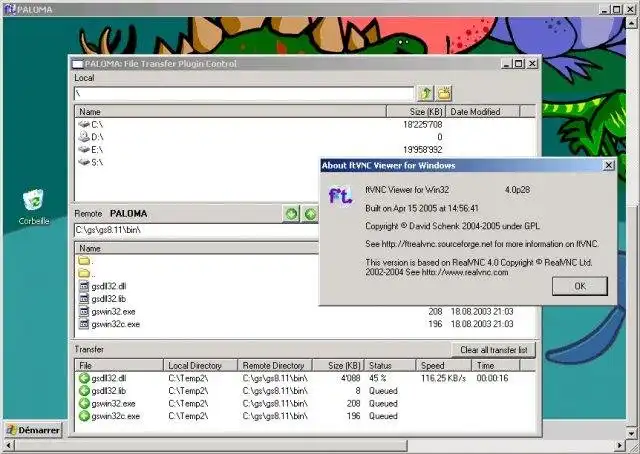Sort Local list by Size (KB) column
The image size is (640, 454).
(416, 111)
